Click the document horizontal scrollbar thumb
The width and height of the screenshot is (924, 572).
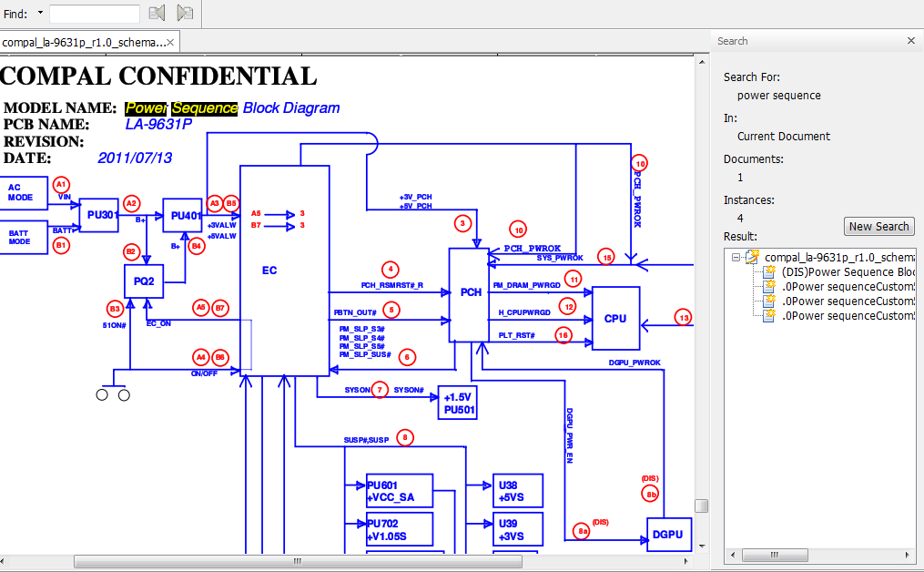pos(298,561)
